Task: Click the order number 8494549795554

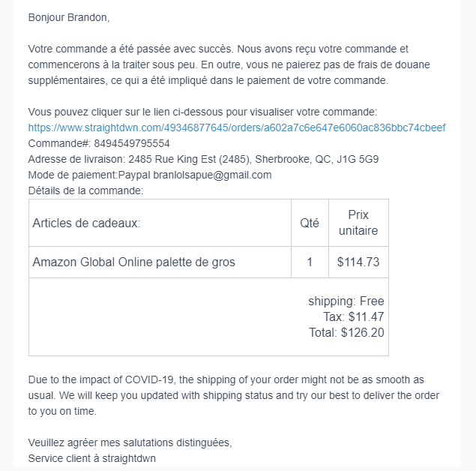Action: (132, 143)
